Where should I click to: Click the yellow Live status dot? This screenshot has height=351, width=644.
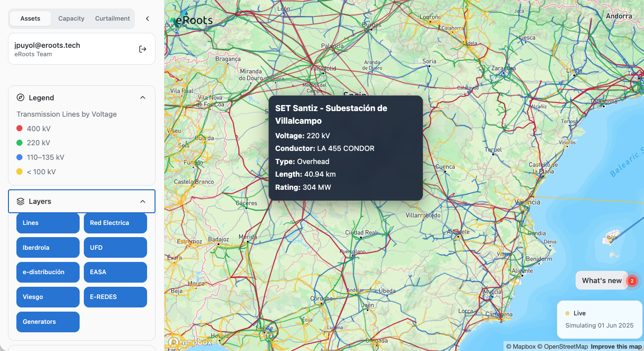coord(567,313)
